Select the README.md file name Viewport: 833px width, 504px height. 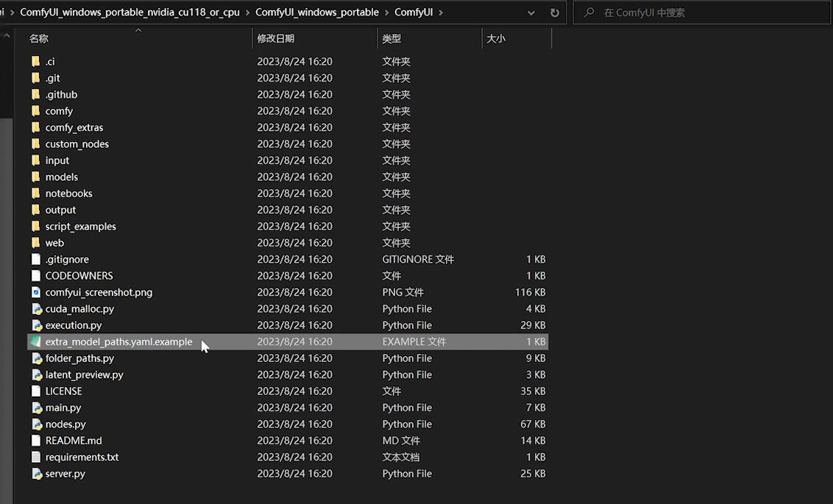[74, 441]
